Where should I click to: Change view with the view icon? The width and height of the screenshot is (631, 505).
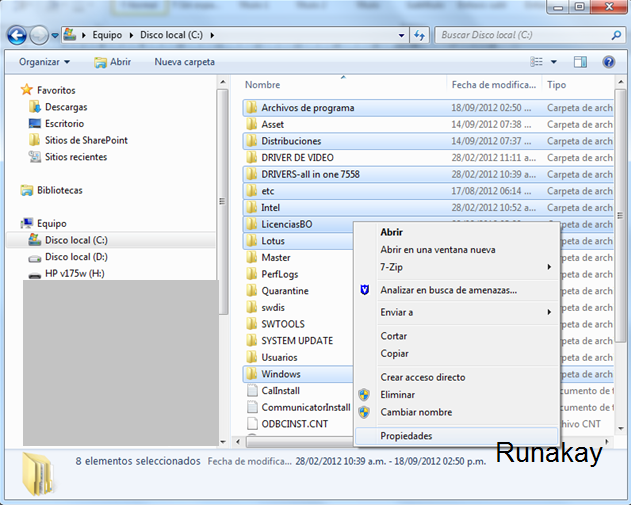coord(536,62)
